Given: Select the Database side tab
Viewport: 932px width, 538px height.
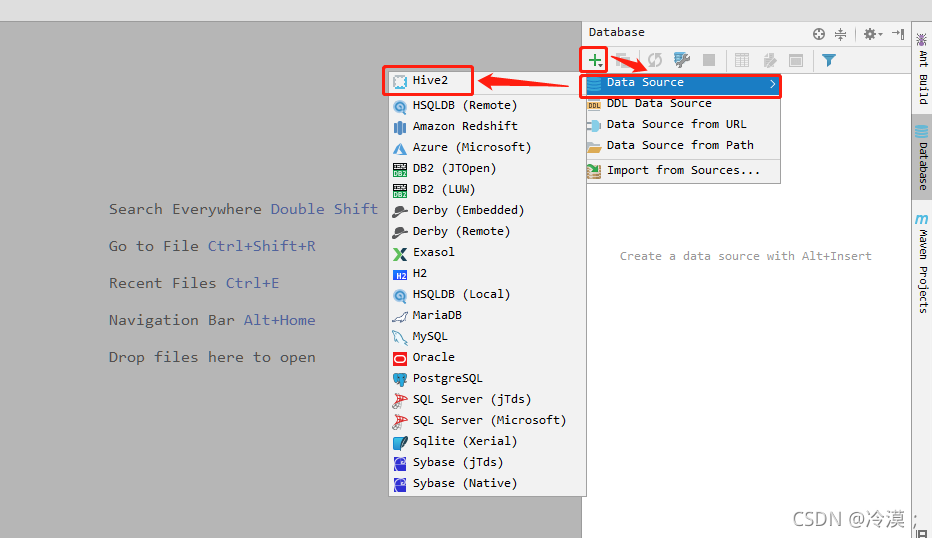Looking at the screenshot, I should [922, 157].
